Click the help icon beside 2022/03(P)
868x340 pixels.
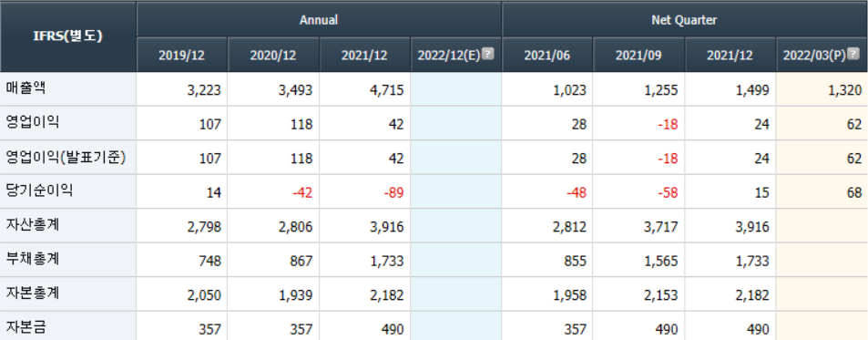(x=853, y=55)
